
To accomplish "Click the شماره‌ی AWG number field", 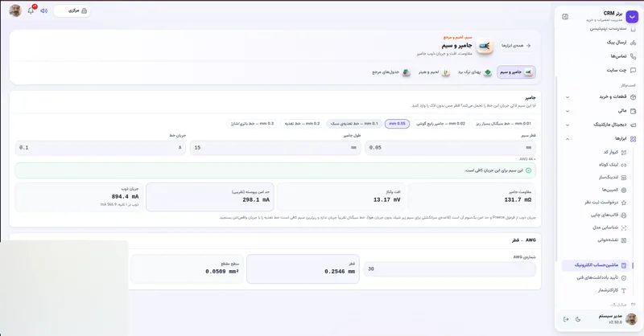I will [x=450, y=269].
